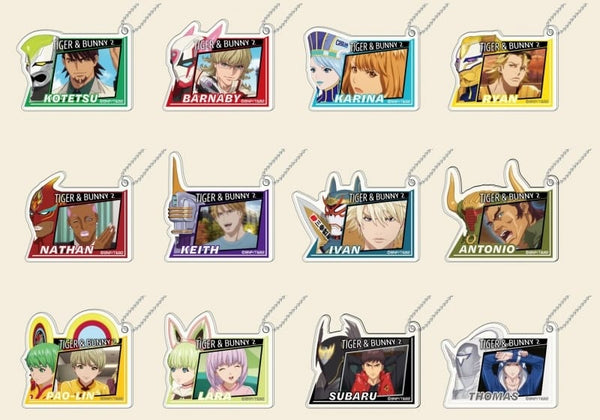Select the BARNABY keychain

218,67
